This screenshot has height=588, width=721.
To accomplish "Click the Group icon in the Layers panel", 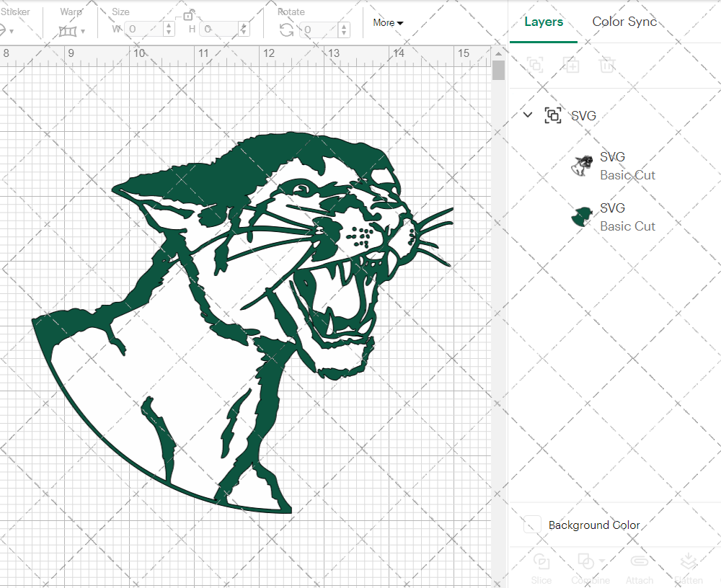I will pos(535,66).
